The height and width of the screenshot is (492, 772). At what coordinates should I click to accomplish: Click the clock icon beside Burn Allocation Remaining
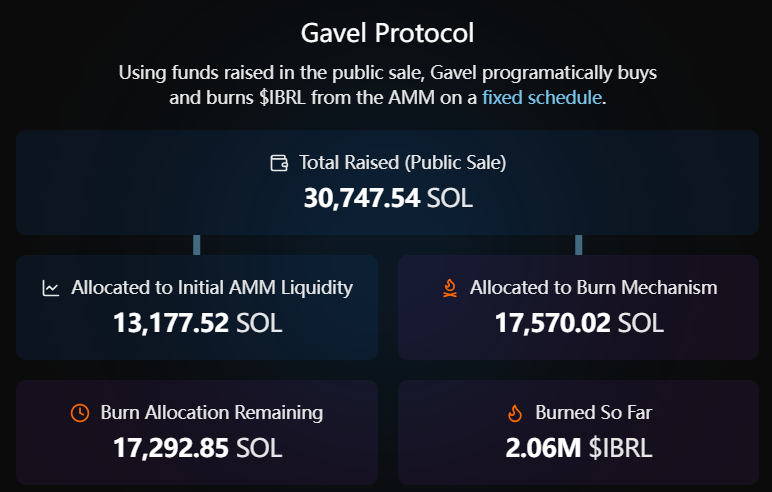(x=80, y=412)
